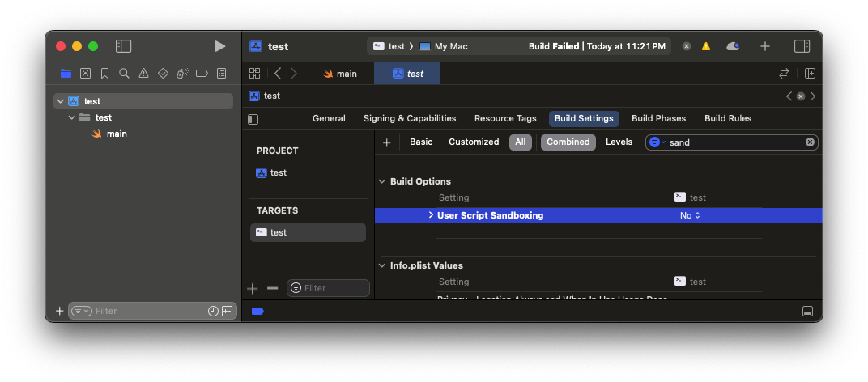
Task: Open the Report navigator
Action: [x=221, y=73]
